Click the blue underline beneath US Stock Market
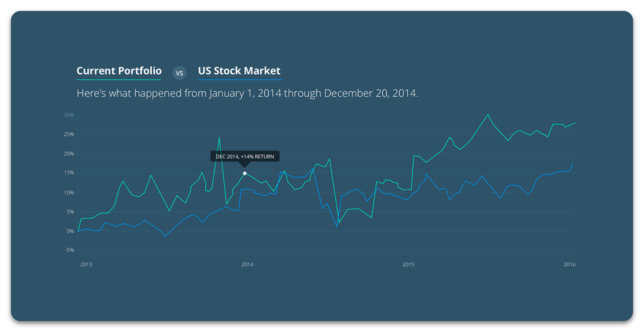644x332 pixels. (x=240, y=80)
